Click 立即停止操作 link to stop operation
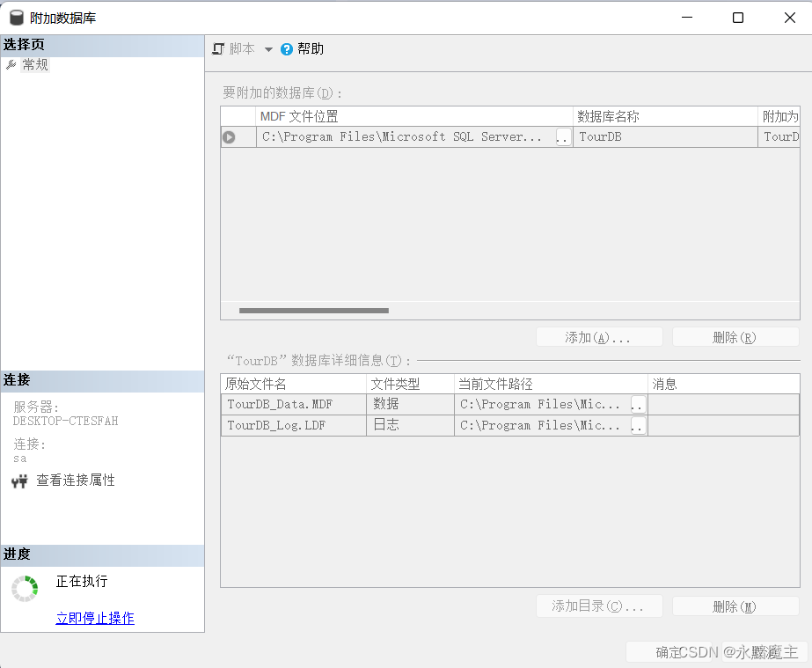Image resolution: width=812 pixels, height=668 pixels. 95,618
